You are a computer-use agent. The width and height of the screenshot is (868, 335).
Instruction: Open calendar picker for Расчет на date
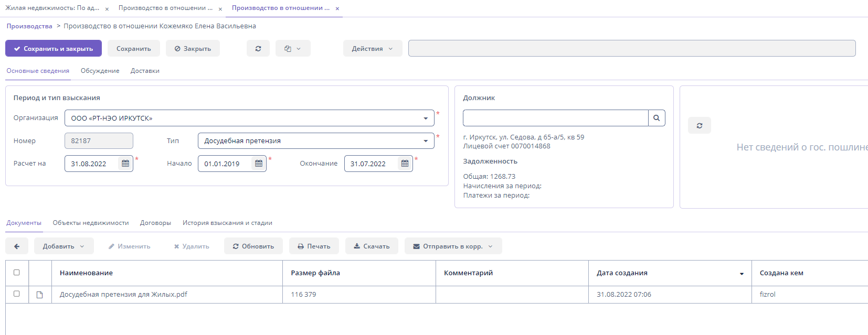click(x=125, y=164)
